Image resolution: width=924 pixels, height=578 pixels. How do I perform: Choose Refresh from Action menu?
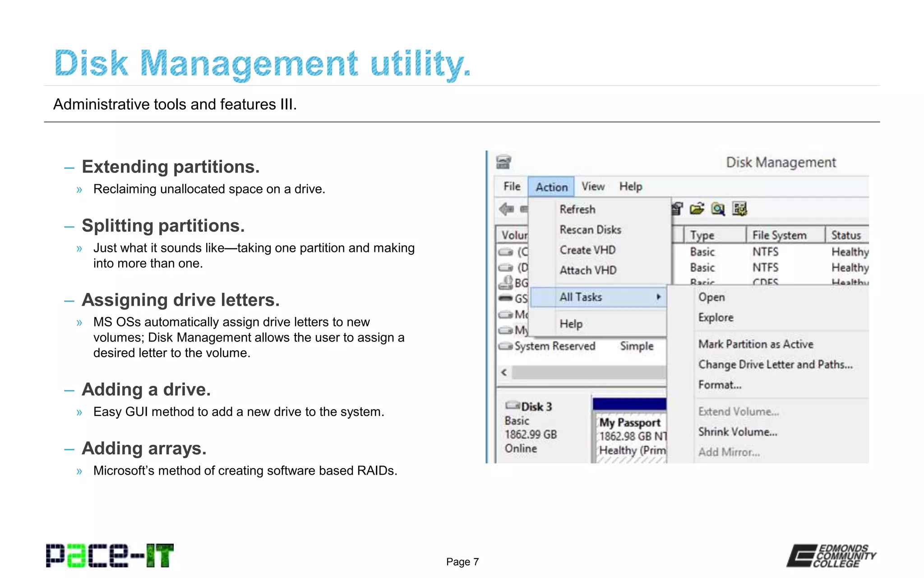point(577,210)
